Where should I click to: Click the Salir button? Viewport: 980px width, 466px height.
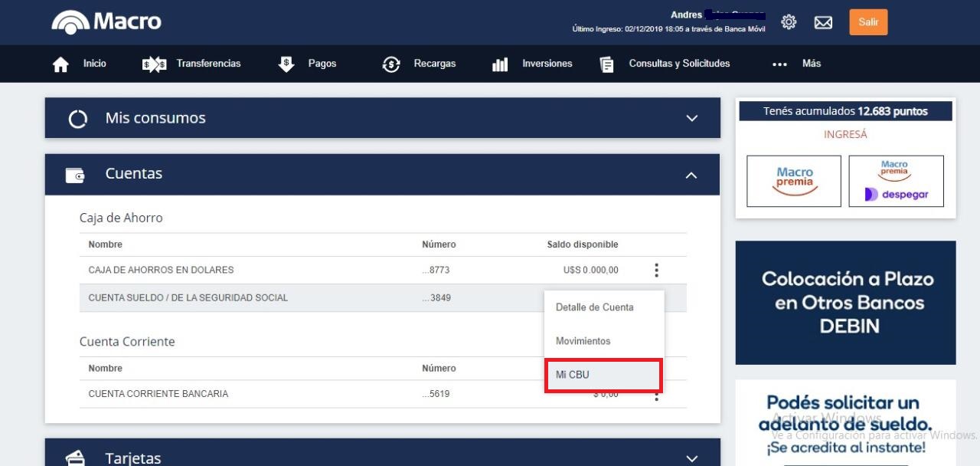pyautogui.click(x=867, y=22)
